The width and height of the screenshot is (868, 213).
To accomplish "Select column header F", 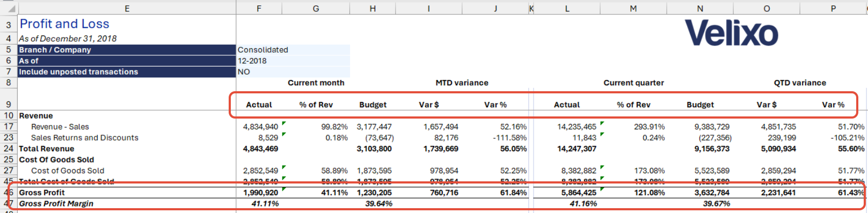I will 259,9.
